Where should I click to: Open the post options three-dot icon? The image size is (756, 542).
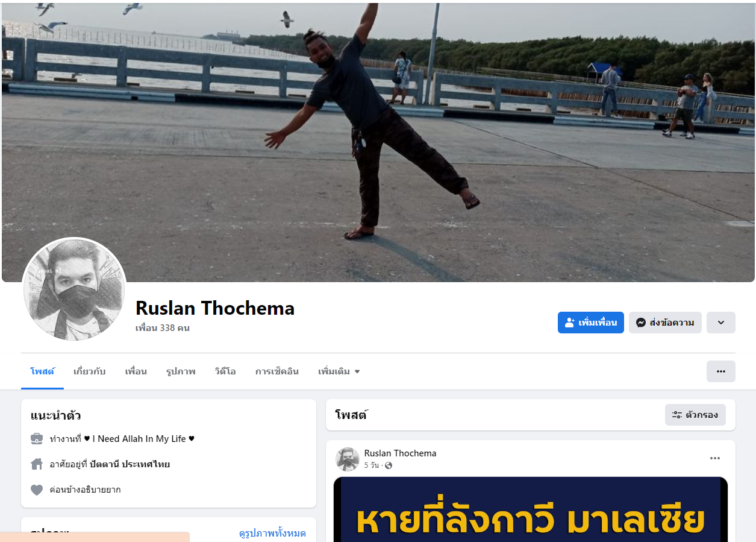pyautogui.click(x=715, y=458)
